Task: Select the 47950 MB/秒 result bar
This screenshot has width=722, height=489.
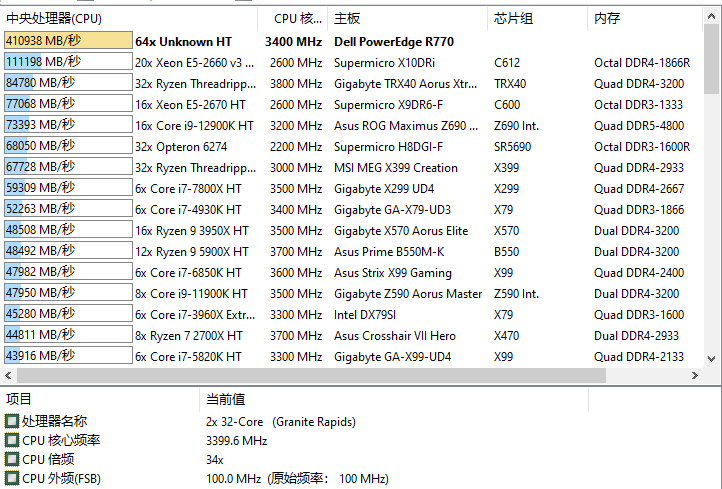Action: [68, 292]
